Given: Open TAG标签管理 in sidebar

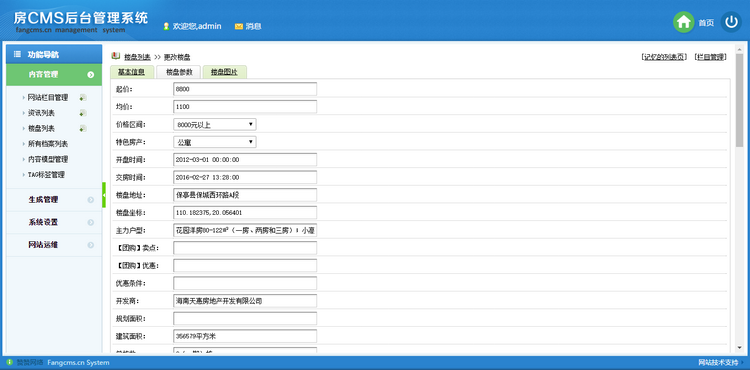Looking at the screenshot, I should coord(46,175).
